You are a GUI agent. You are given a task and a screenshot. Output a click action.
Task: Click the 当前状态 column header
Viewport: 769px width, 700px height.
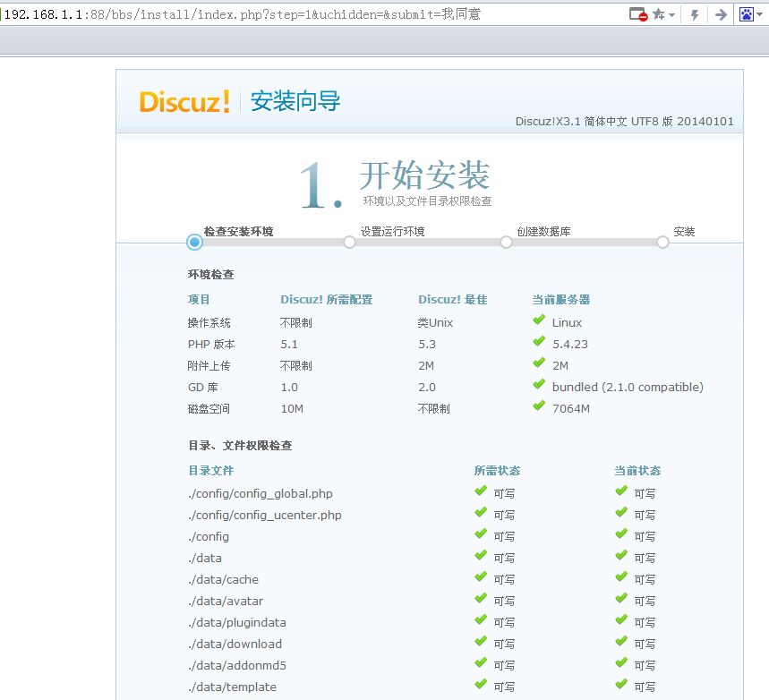pyautogui.click(x=637, y=471)
